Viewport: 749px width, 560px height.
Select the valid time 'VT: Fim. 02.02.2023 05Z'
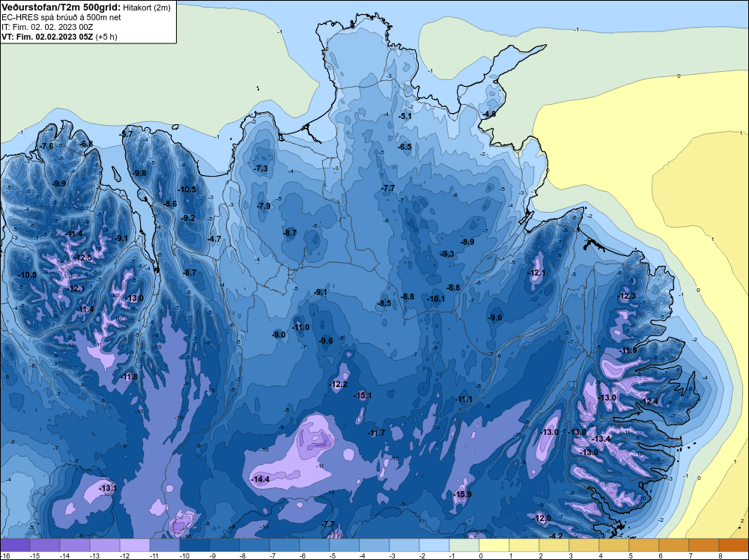pyautogui.click(x=46, y=37)
